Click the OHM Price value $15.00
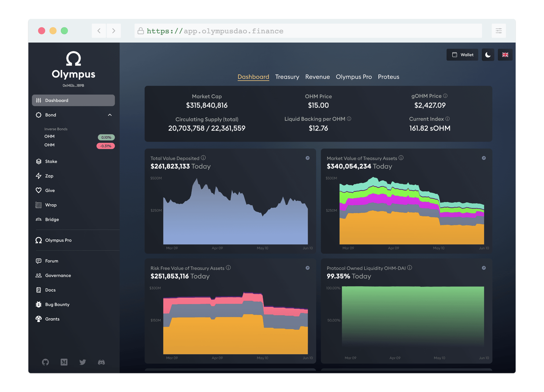This screenshot has height=392, width=544. tap(318, 105)
